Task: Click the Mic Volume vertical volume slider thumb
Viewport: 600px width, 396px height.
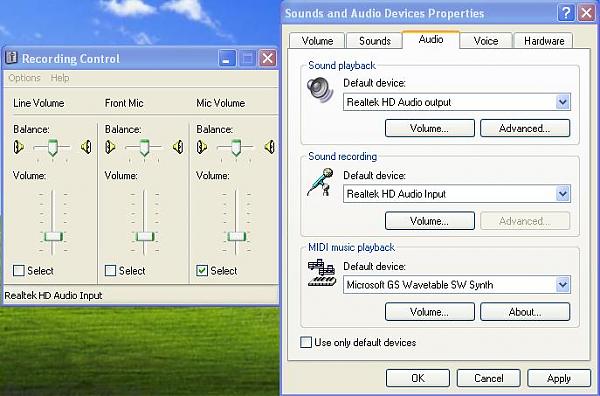Action: coord(236,236)
